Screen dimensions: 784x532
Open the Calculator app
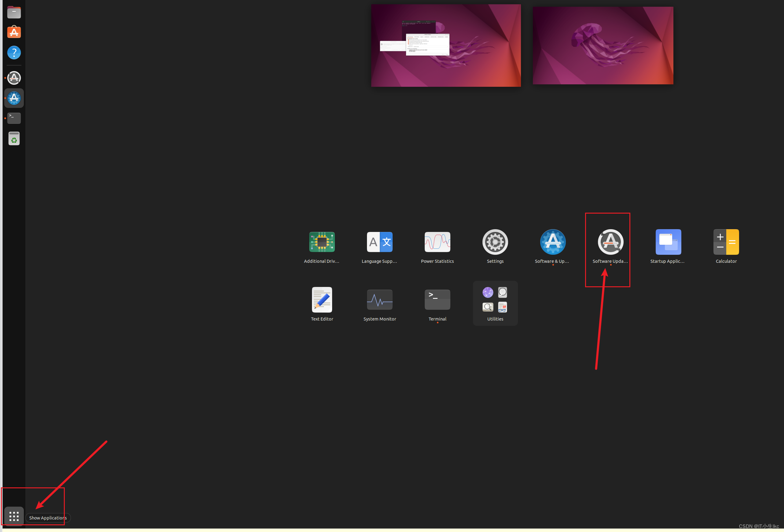pos(726,242)
